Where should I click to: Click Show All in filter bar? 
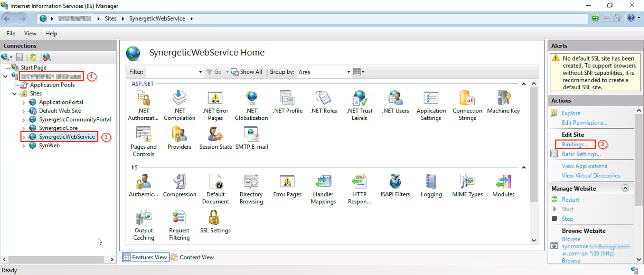pos(247,72)
